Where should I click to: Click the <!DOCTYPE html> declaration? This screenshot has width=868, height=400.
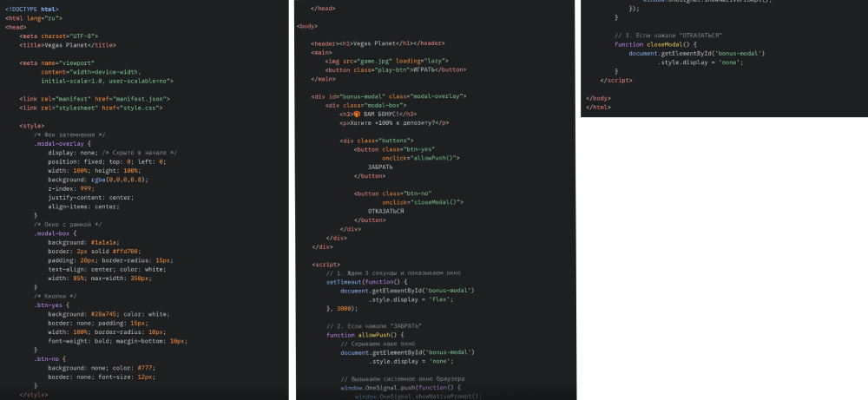pos(31,9)
